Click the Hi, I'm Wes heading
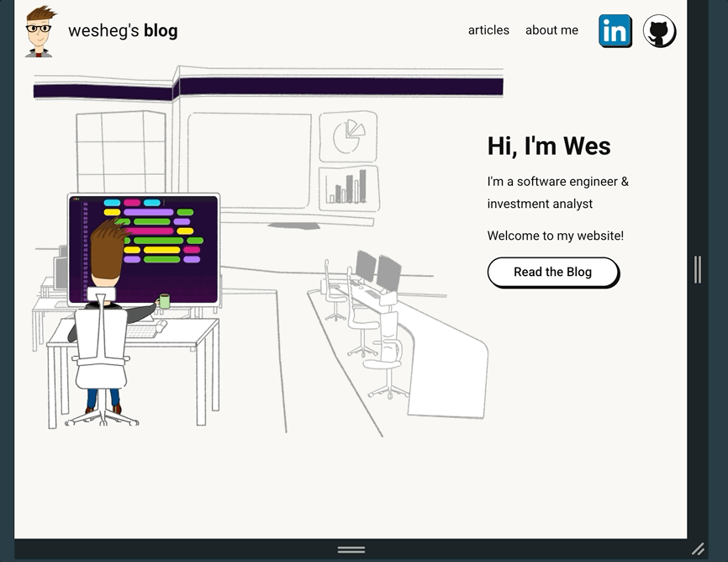728x562 pixels. pos(549,146)
